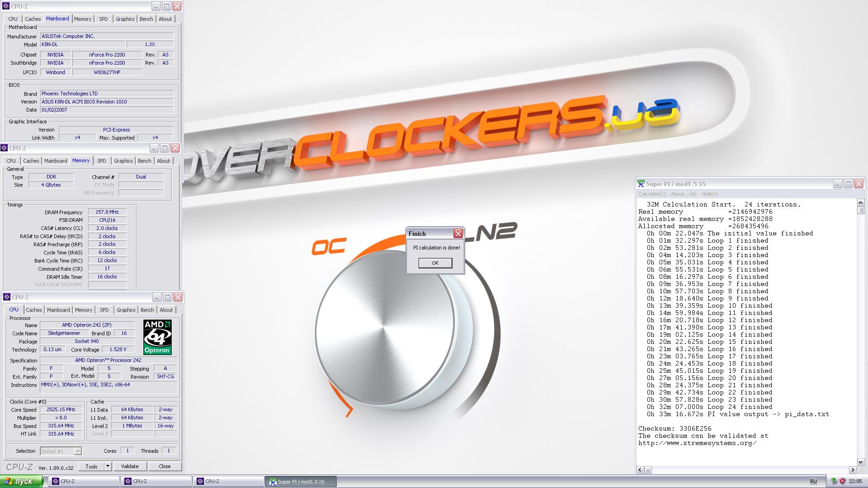Click the BIOS date 01/02/2007
The width and height of the screenshot is (868, 488).
[107, 110]
